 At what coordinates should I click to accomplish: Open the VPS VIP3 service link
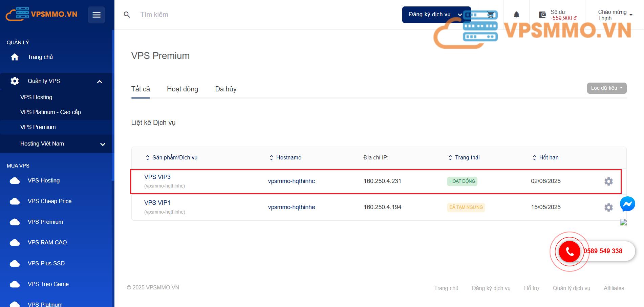coord(157,177)
